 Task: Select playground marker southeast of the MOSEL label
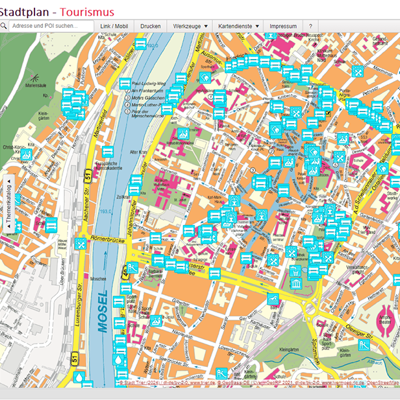156,321
